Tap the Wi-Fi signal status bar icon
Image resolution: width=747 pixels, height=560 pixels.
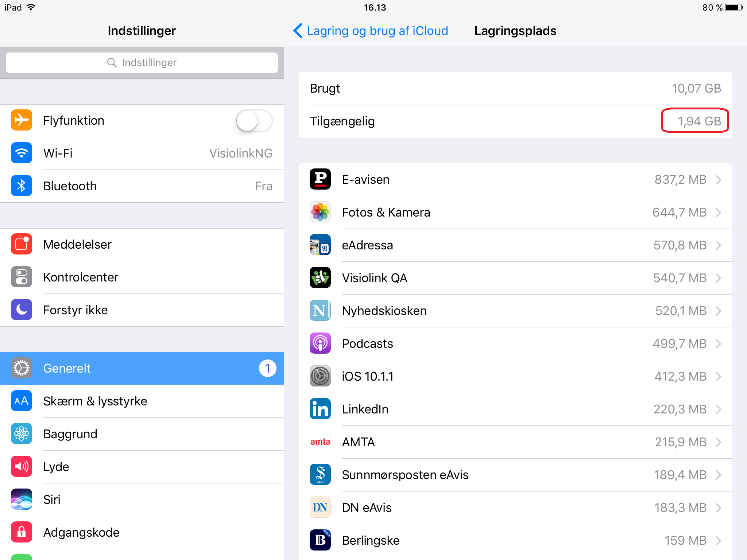coord(31,7)
